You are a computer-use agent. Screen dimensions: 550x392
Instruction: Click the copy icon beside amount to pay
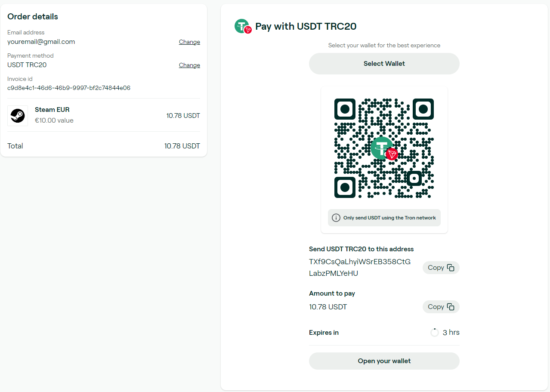pos(451,307)
